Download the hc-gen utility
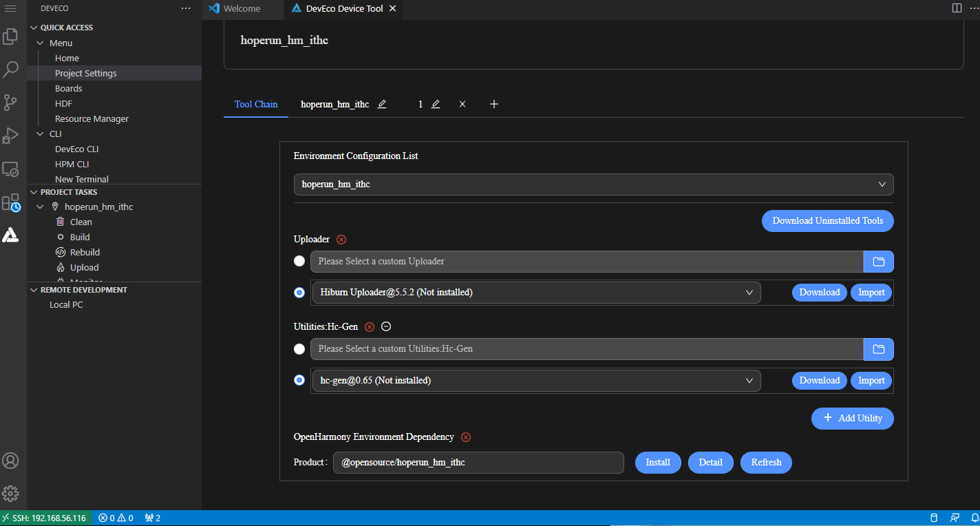Viewport: 980px width, 526px height. [x=820, y=380]
